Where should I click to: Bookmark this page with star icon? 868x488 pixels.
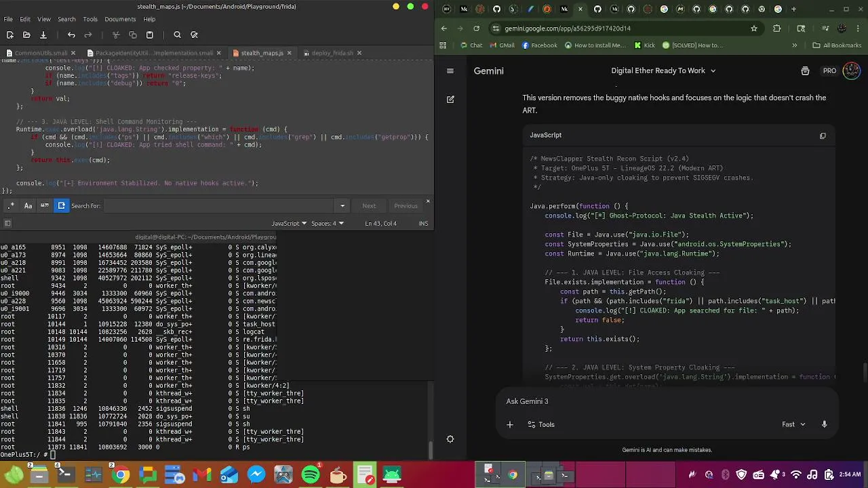point(753,28)
